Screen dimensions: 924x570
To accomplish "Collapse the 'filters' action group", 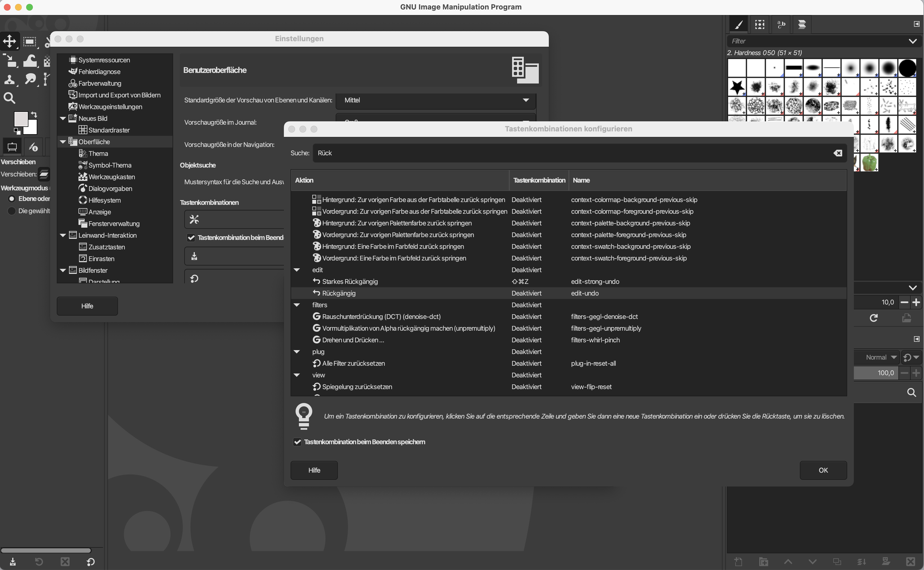I will pyautogui.click(x=297, y=305).
